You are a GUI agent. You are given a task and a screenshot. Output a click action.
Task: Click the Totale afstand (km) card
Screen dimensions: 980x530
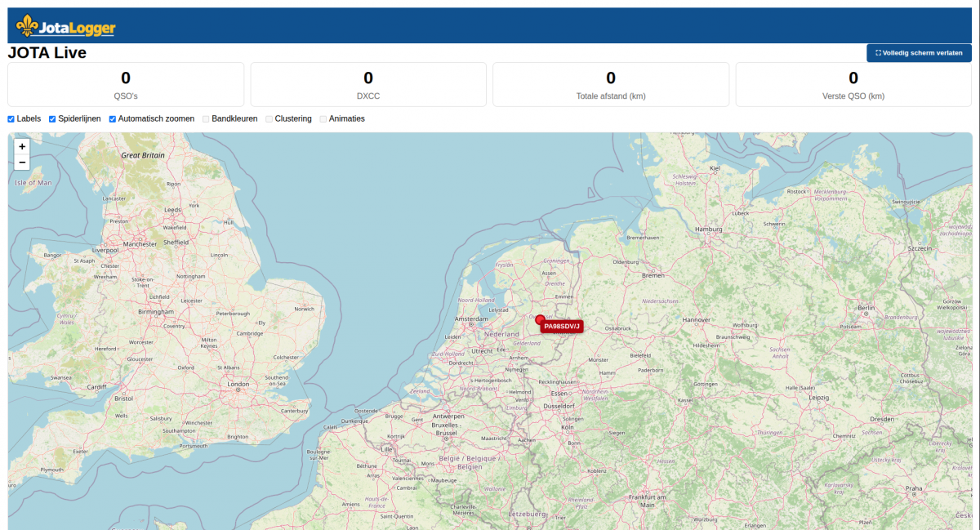[x=611, y=84]
